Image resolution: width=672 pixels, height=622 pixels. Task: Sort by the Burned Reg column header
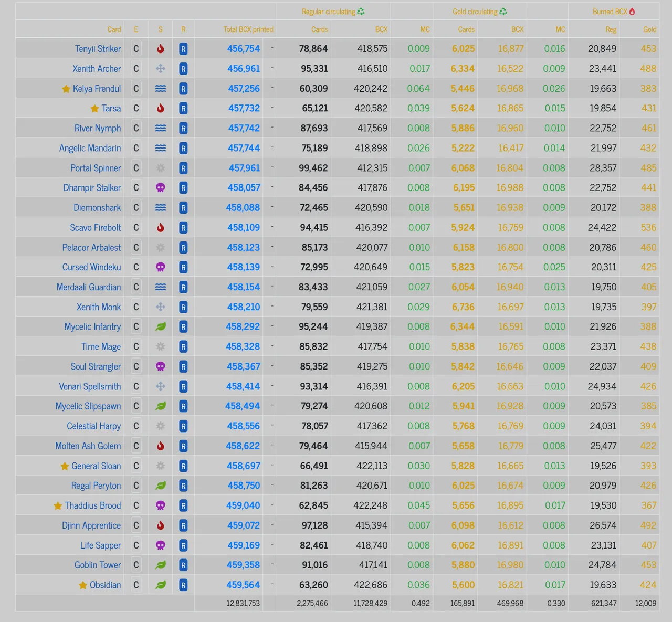[611, 29]
